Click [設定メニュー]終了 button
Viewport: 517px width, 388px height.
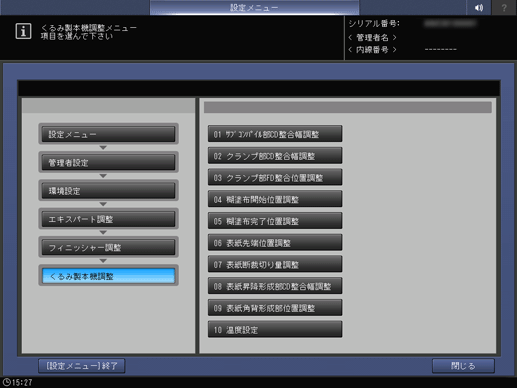click(82, 366)
